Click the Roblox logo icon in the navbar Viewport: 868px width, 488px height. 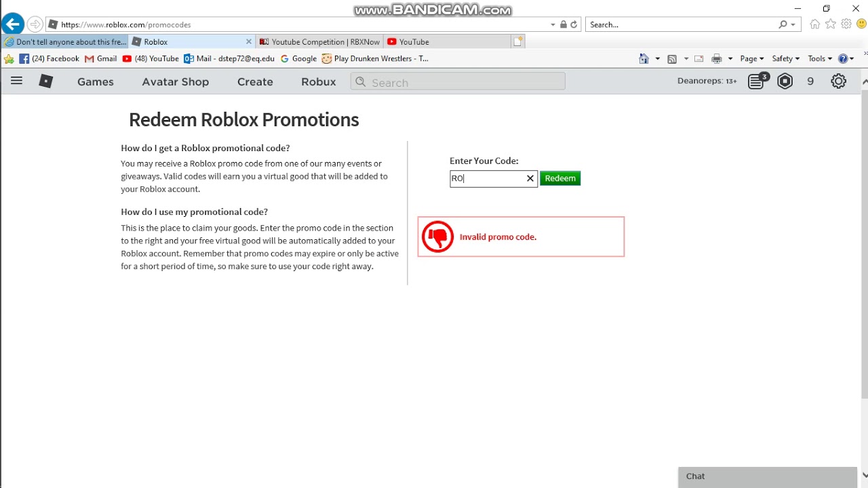click(45, 81)
